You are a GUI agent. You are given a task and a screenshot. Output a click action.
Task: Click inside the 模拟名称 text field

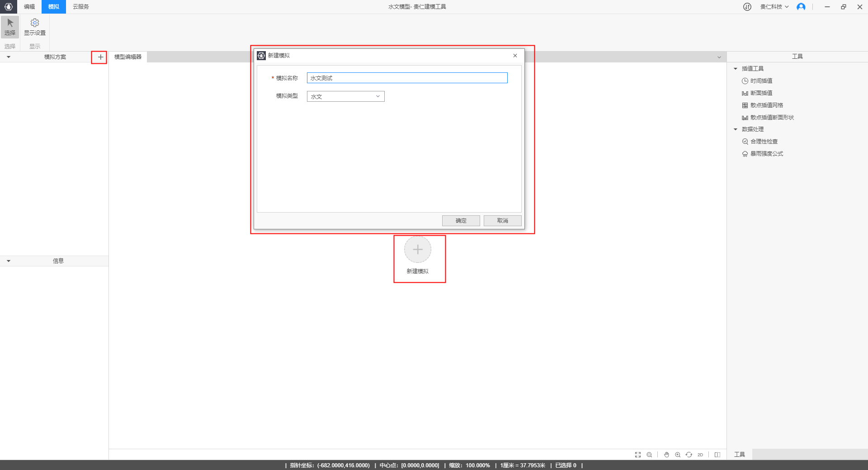[407, 78]
